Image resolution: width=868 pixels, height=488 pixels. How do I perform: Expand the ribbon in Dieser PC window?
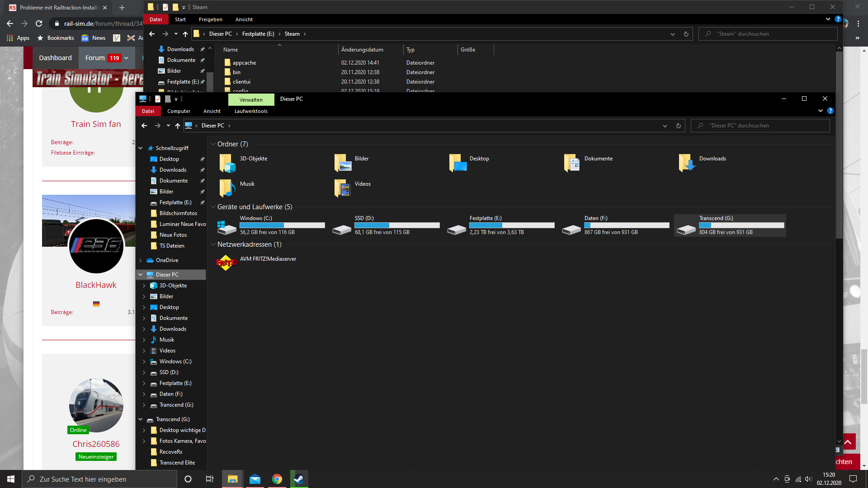click(820, 111)
